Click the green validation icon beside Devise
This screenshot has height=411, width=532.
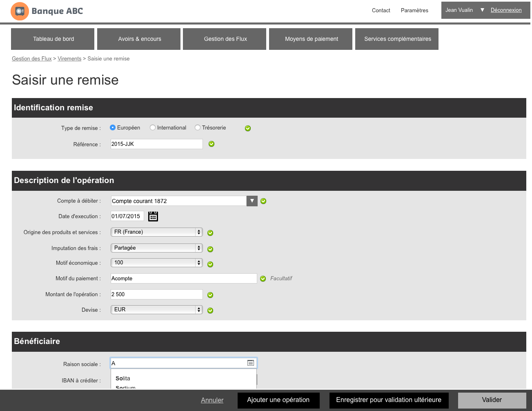210,310
